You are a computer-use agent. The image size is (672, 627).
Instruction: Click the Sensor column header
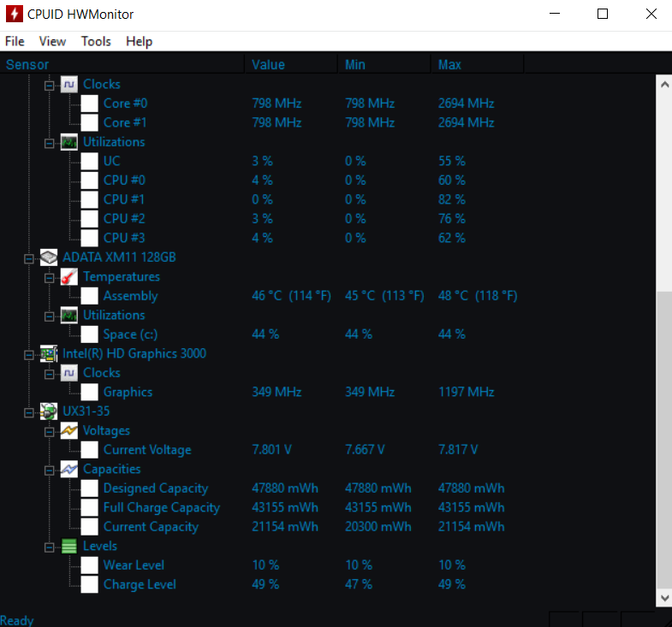coord(122,65)
